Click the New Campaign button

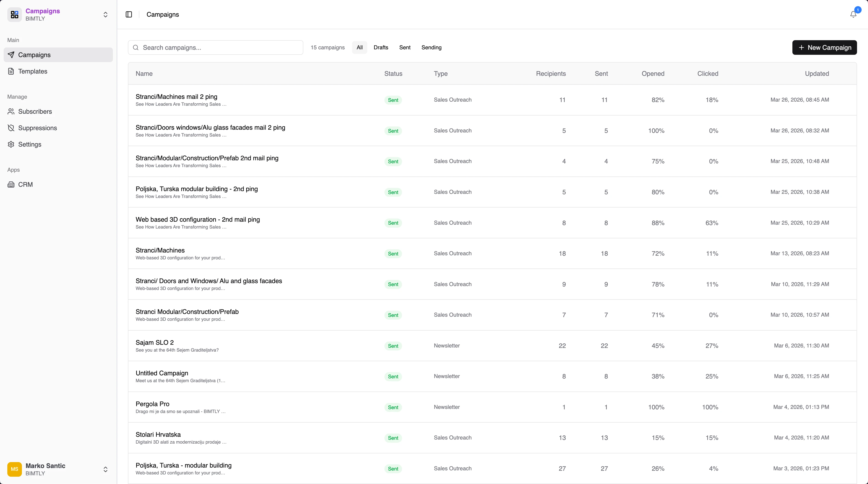824,47
